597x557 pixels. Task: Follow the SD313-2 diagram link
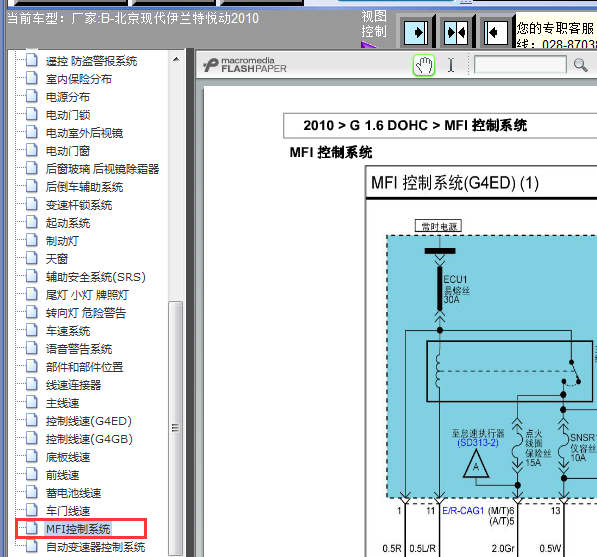coord(478,443)
